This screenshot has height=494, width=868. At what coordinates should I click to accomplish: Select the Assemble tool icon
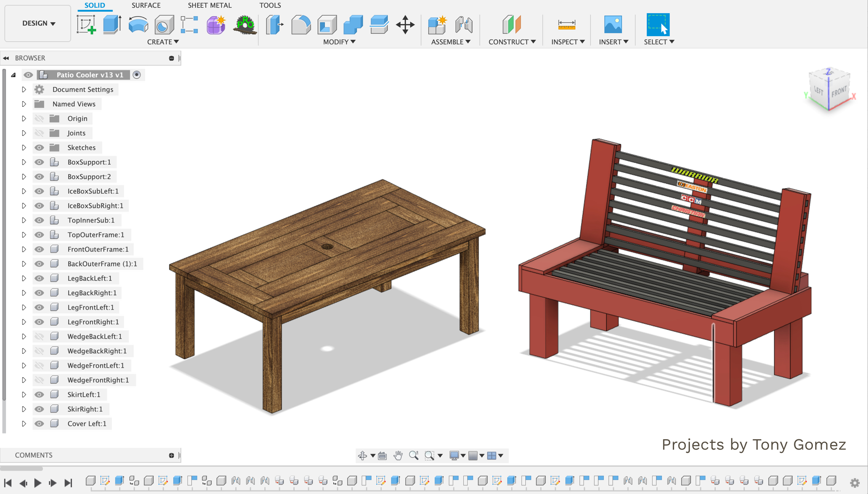pyautogui.click(x=438, y=24)
